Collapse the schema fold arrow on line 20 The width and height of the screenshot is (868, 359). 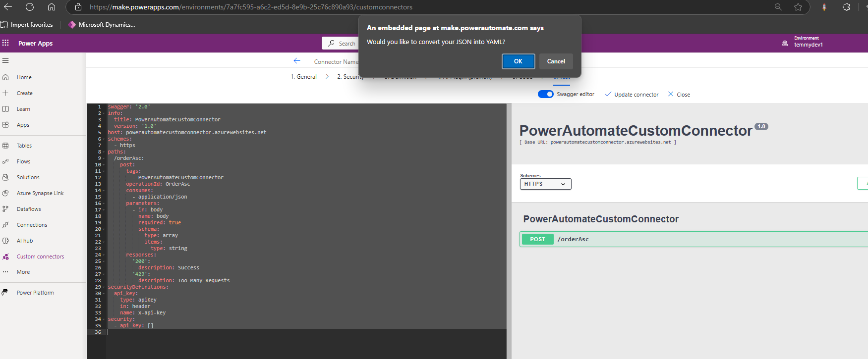[104, 229]
